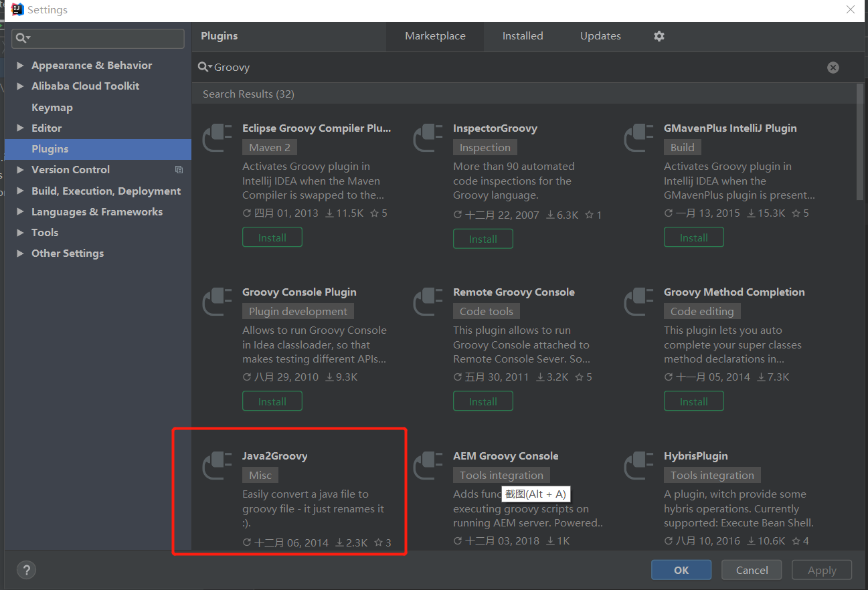Click the Code tools category tag
Screen dimensions: 868x590
[487, 311]
